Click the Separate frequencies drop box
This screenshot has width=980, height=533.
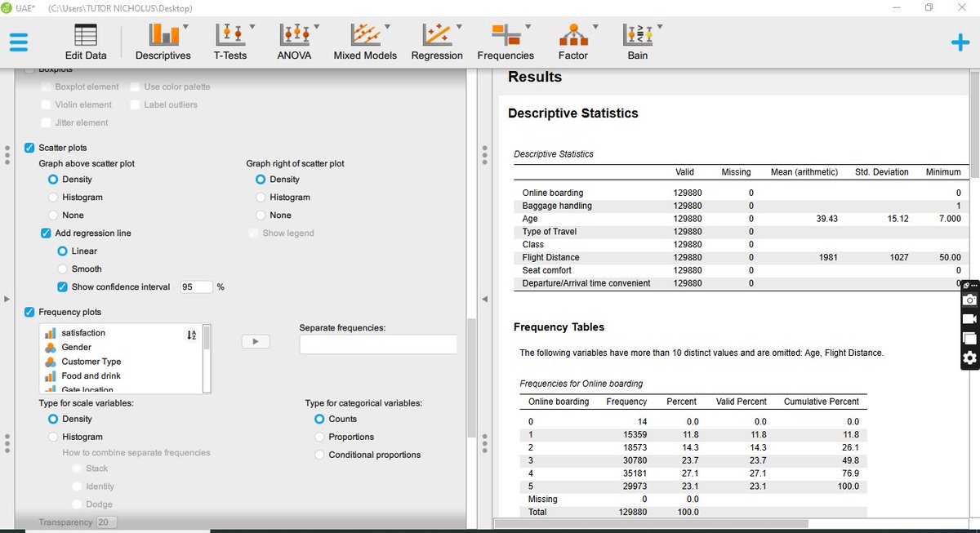point(378,344)
